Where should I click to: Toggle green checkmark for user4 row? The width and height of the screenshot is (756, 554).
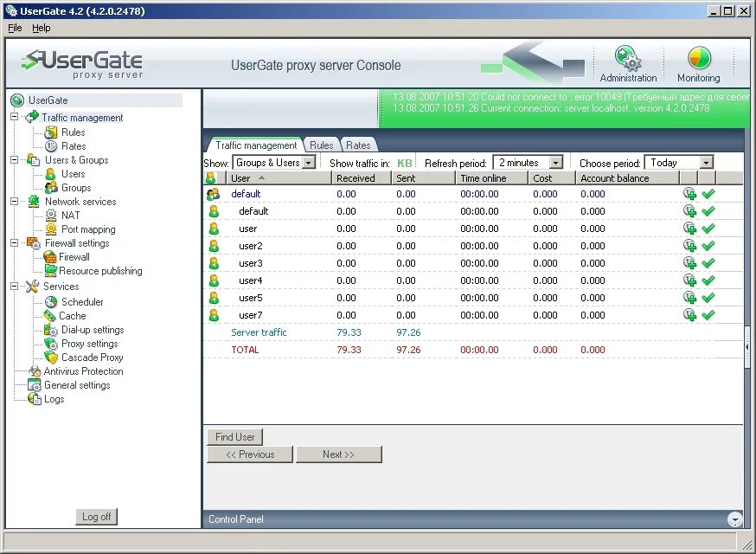(x=708, y=280)
